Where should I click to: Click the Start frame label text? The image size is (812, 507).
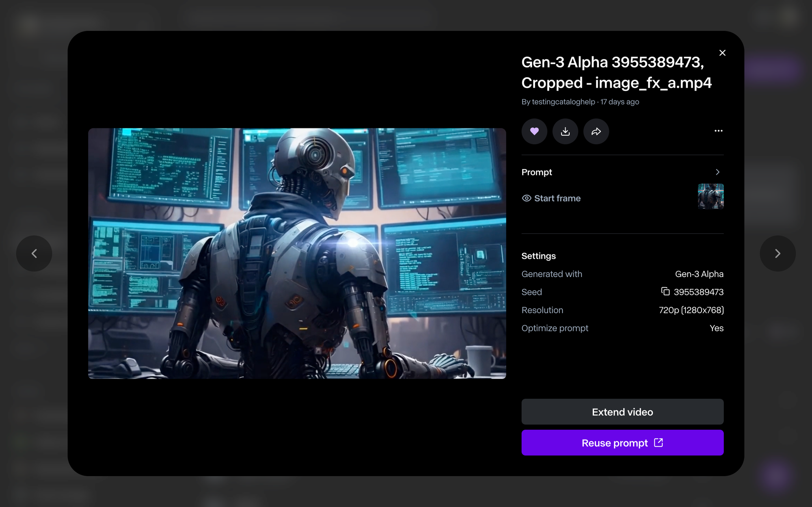[557, 198]
